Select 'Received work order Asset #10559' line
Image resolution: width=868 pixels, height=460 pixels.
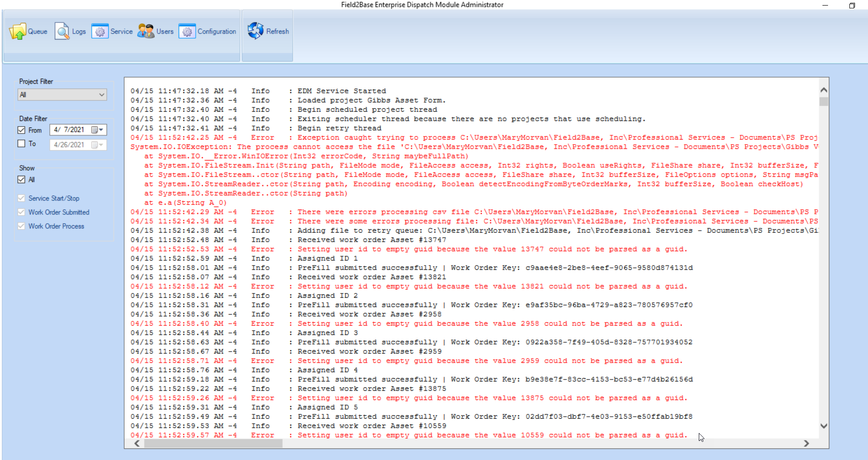pyautogui.click(x=288, y=426)
